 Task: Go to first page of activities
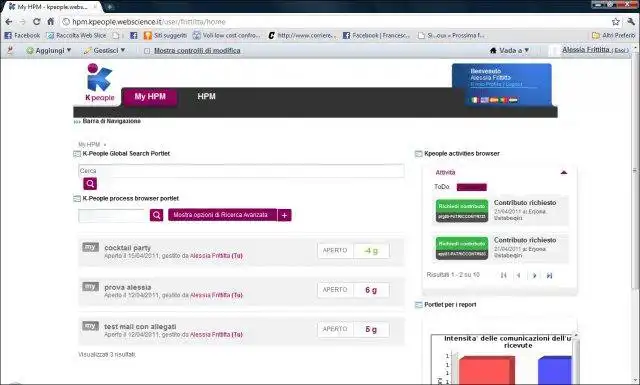pyautogui.click(x=504, y=276)
